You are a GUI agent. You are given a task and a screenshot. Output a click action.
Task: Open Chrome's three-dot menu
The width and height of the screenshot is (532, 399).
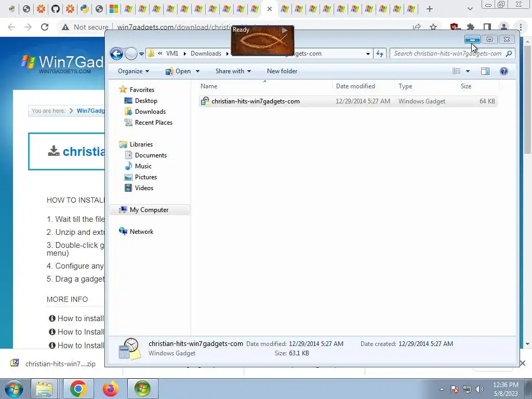click(521, 27)
